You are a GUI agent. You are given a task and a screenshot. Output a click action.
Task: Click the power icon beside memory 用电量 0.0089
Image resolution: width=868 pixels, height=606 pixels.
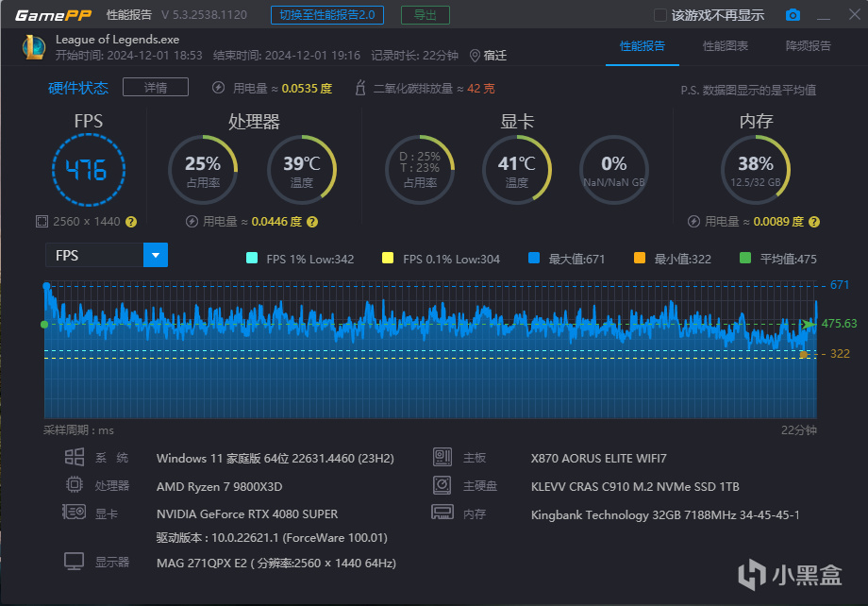(x=693, y=222)
